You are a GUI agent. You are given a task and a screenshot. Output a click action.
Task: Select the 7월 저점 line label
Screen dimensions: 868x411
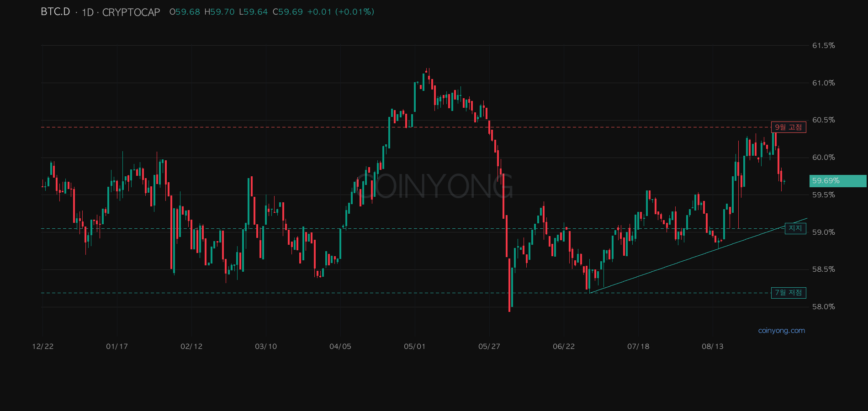pos(789,293)
